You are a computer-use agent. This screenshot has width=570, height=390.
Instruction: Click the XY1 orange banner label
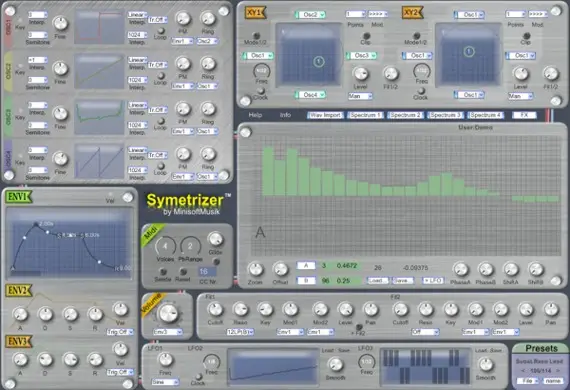click(255, 13)
